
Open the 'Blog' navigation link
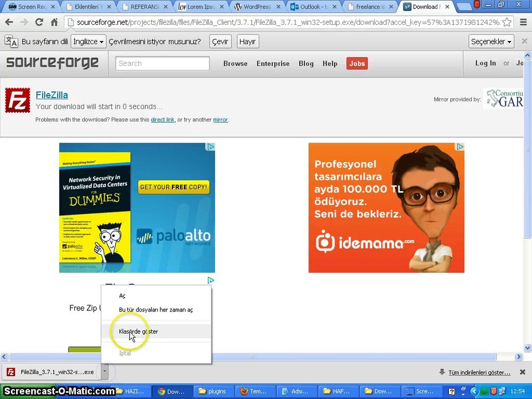306,63
